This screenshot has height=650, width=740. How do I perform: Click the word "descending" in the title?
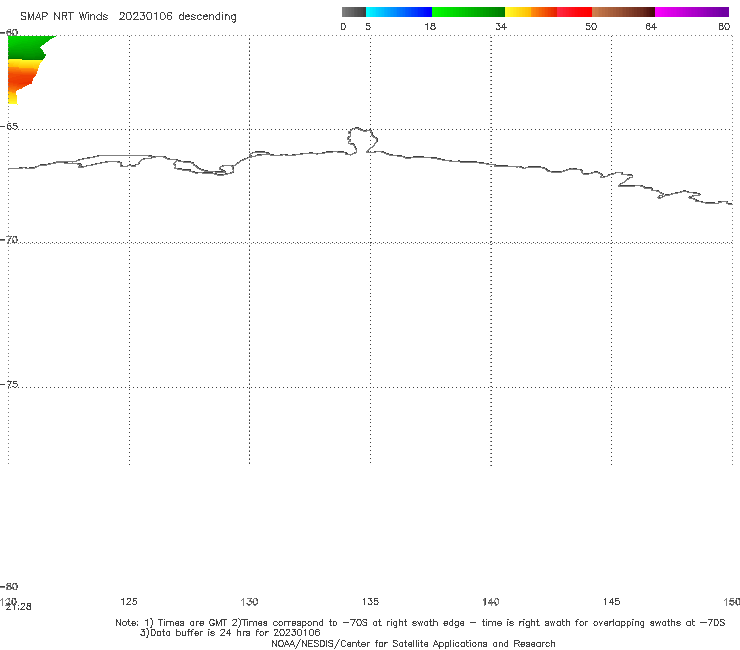[207, 17]
